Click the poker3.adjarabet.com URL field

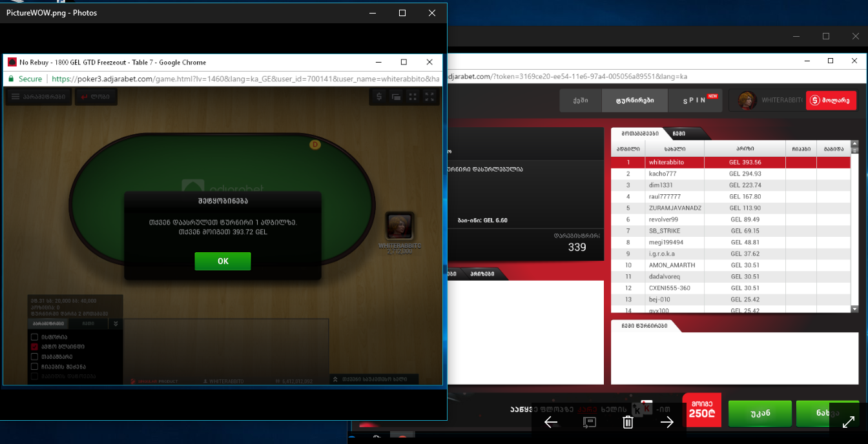(245, 79)
